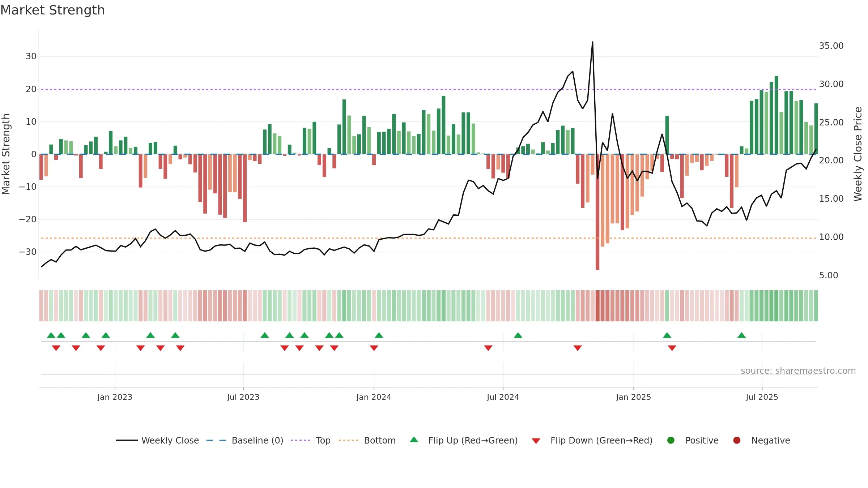
Task: Click the Jul 2025 x-axis label
Action: pos(762,397)
